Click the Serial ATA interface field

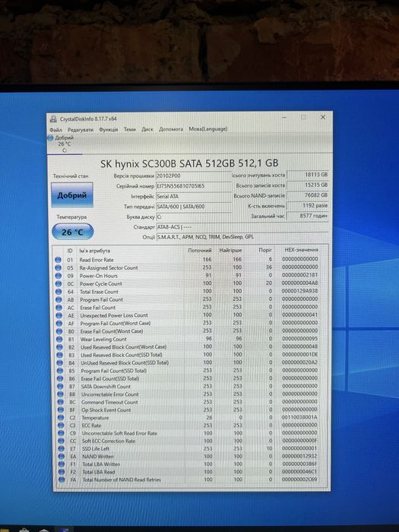click(x=193, y=196)
